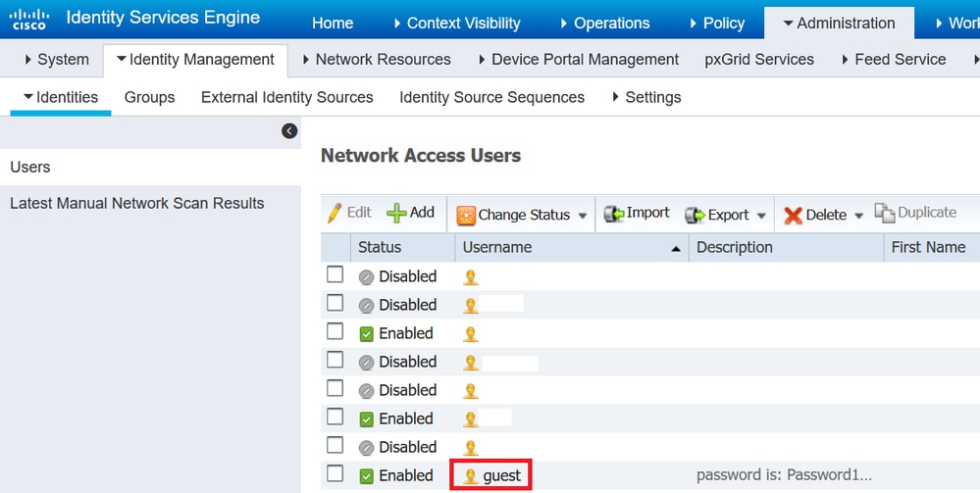Switch to the External Identity Sources tab
The width and height of the screenshot is (980, 493).
coord(286,97)
